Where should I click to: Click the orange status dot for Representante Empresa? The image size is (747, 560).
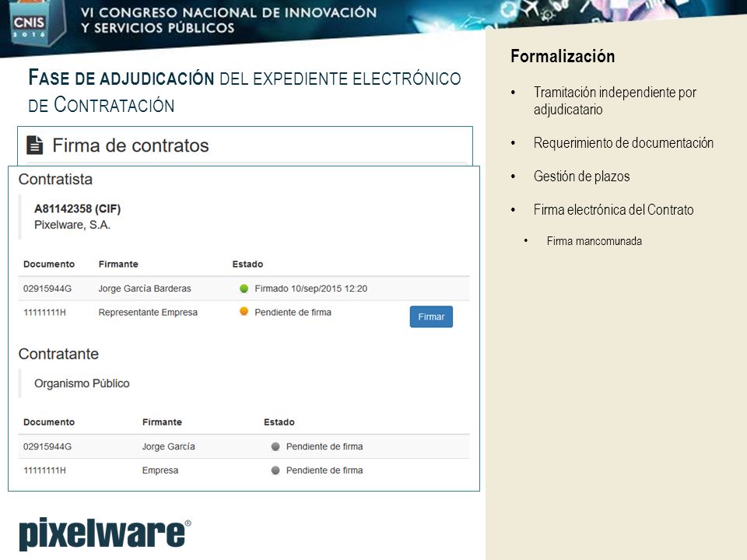point(244,311)
